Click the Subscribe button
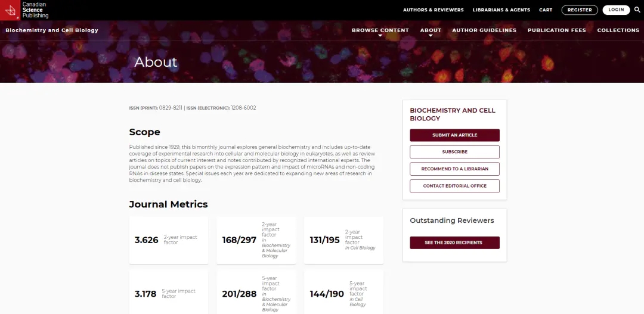The height and width of the screenshot is (314, 644). click(x=454, y=152)
